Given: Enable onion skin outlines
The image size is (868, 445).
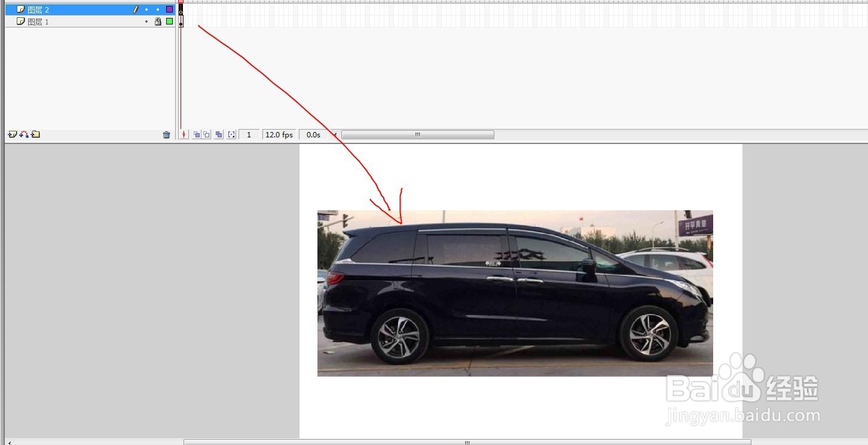Looking at the screenshot, I should (x=206, y=135).
